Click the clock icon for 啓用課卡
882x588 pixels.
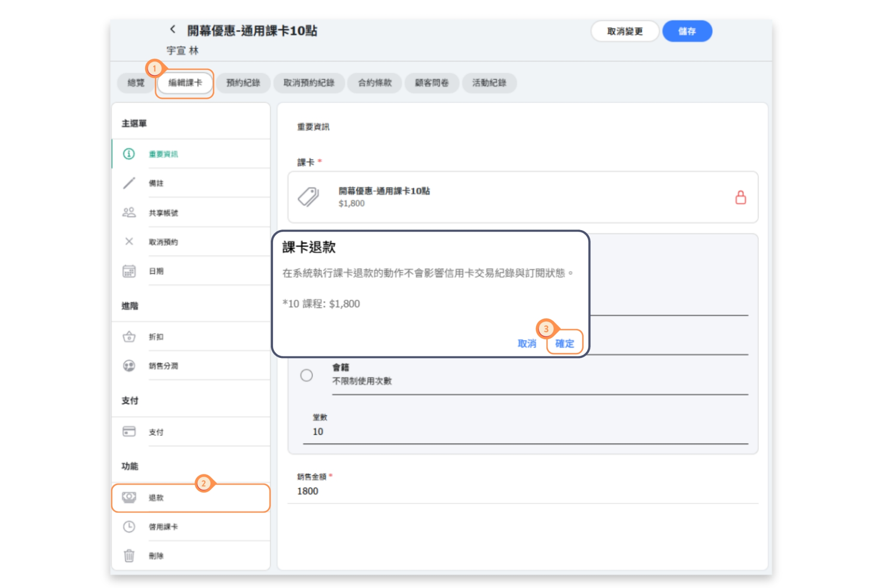tap(129, 526)
